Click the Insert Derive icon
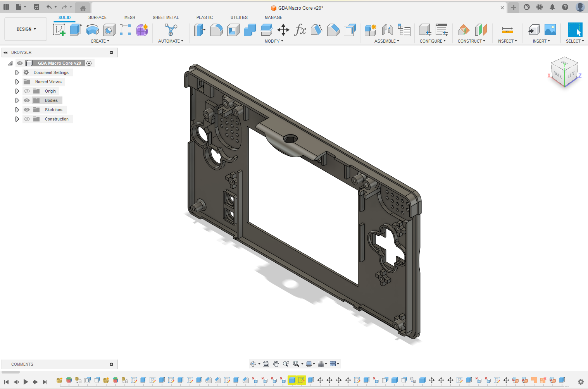Image resolution: width=588 pixels, height=389 pixels. point(534,30)
